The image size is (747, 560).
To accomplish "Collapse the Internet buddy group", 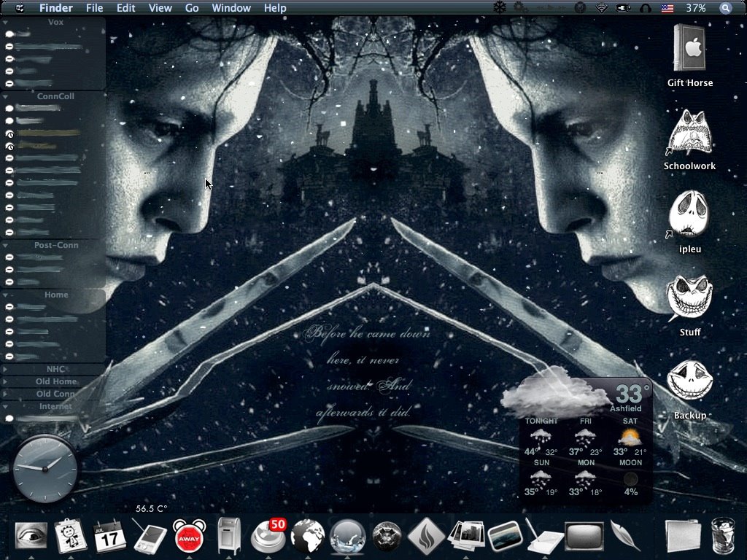I will tap(5, 406).
